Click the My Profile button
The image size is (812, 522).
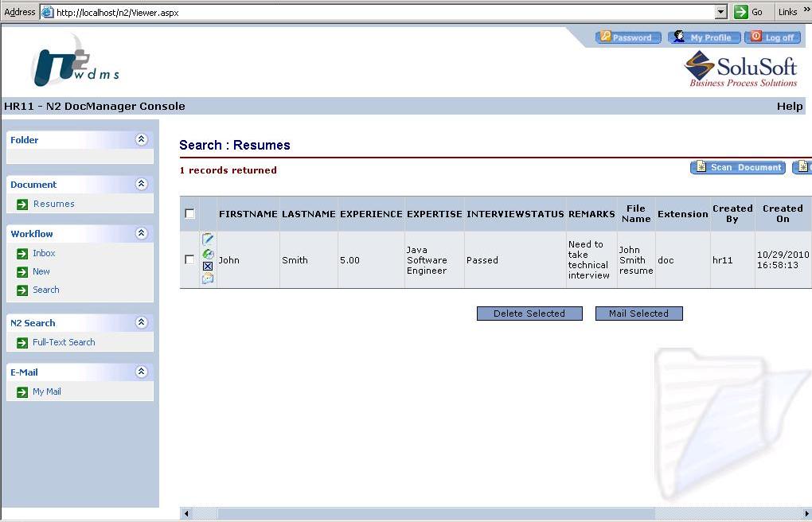coord(705,37)
